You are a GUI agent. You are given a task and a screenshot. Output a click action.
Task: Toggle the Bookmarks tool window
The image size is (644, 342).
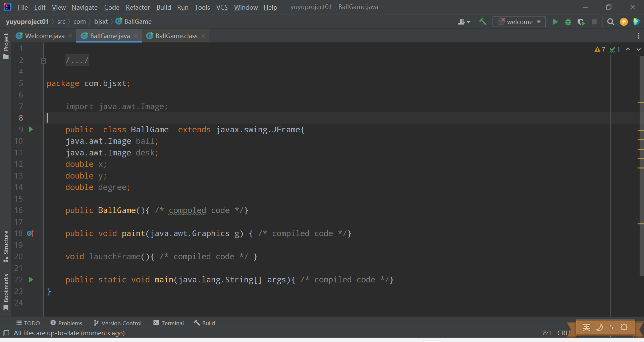point(6,292)
